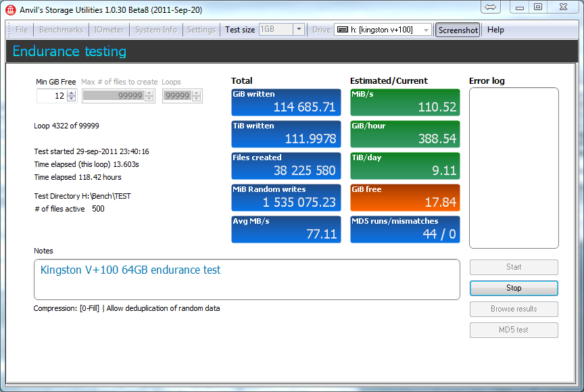The height and width of the screenshot is (392, 584).
Task: Click the 'Time elapsed (this loop) 13.603s' text
Action: click(x=87, y=164)
